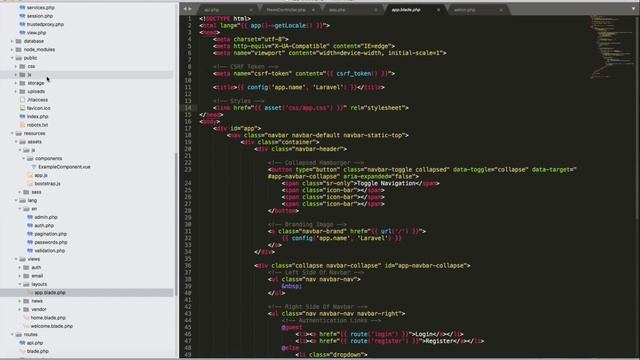Click PHP icon beside index.php
Viewport: 640px width, 360px height.
pyautogui.click(x=22, y=116)
